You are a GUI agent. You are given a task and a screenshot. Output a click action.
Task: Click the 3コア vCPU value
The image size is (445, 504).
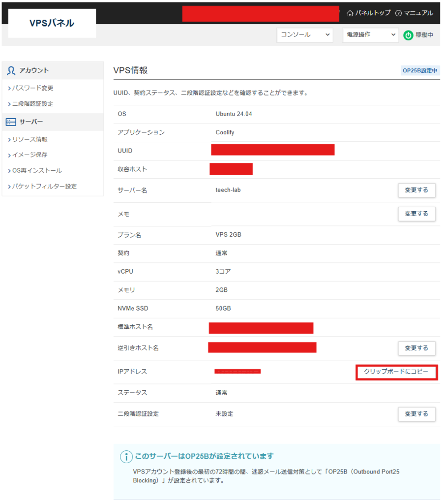[x=223, y=272]
